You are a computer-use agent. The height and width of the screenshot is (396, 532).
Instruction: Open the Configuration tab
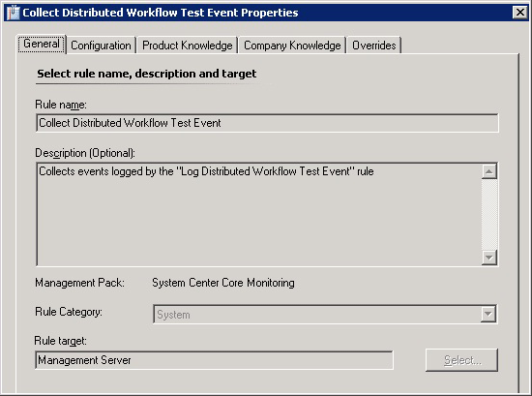pos(101,46)
